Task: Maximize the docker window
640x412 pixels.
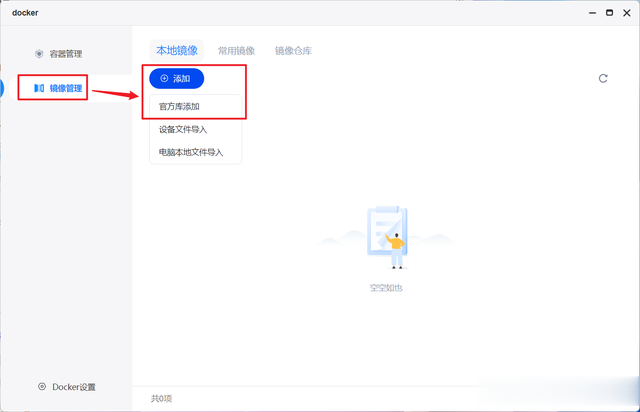Action: [609, 13]
